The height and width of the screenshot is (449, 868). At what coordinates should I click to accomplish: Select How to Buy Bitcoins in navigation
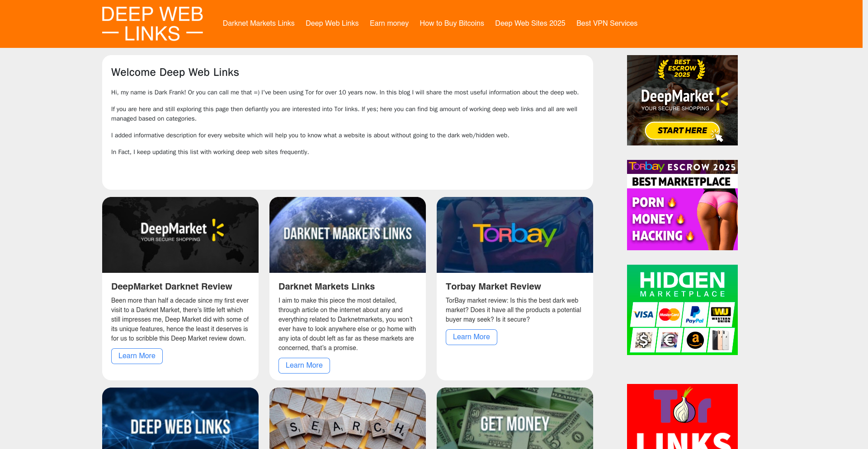pyautogui.click(x=451, y=23)
